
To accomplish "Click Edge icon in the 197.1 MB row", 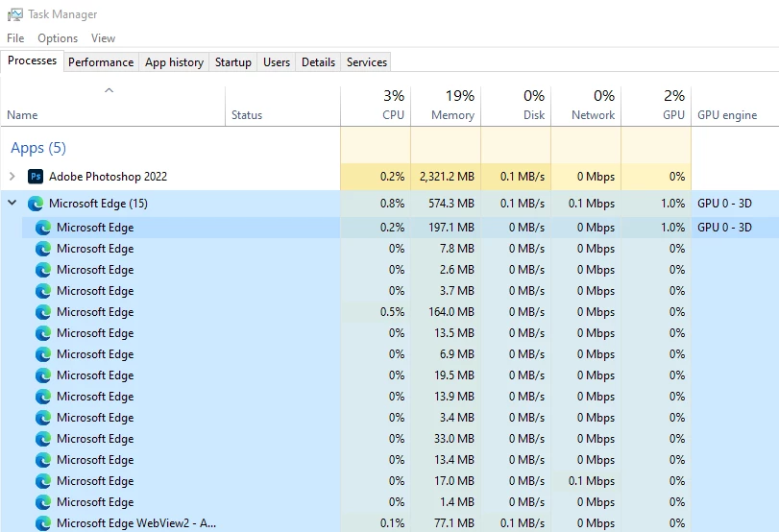I will click(43, 228).
